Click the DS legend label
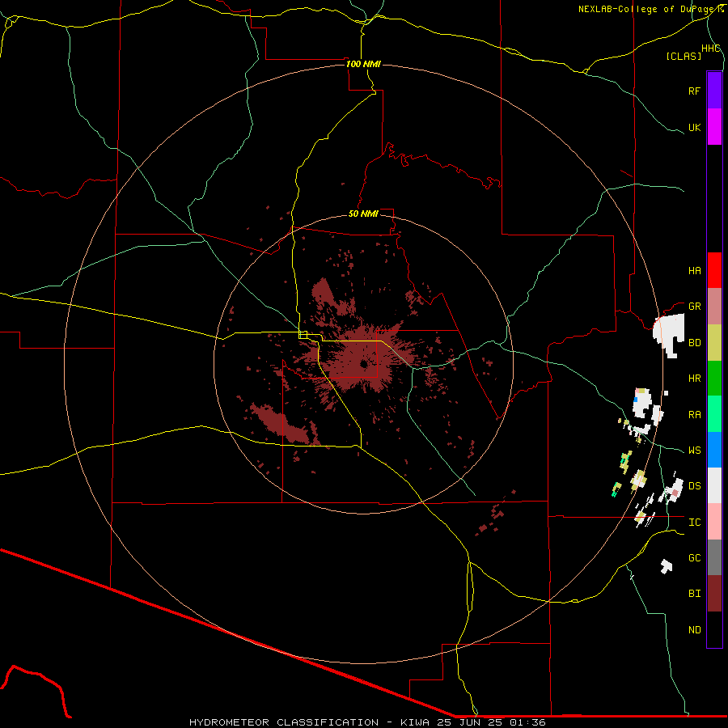The image size is (728, 728). click(x=694, y=486)
